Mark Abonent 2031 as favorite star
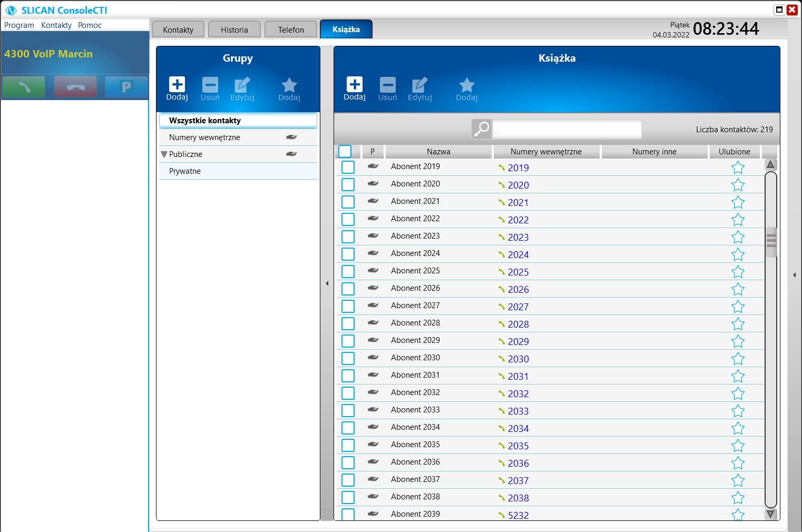Screen dimensions: 802x532 [738, 376]
